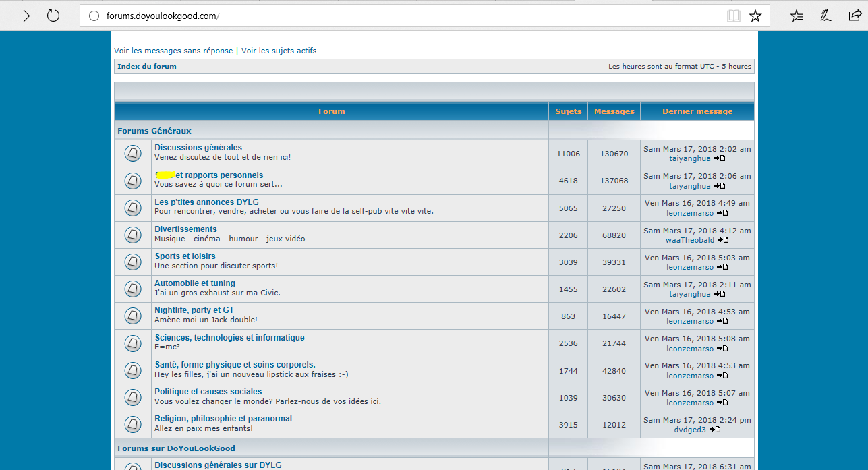
Task: Click the Dernier message column header
Action: (697, 111)
